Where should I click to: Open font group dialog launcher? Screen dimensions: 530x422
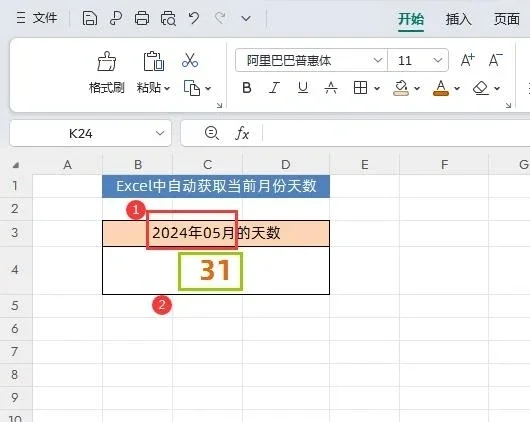coord(508,106)
